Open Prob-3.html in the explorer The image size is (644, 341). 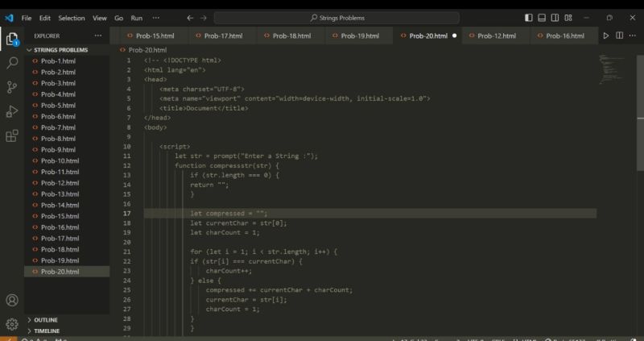(67, 83)
